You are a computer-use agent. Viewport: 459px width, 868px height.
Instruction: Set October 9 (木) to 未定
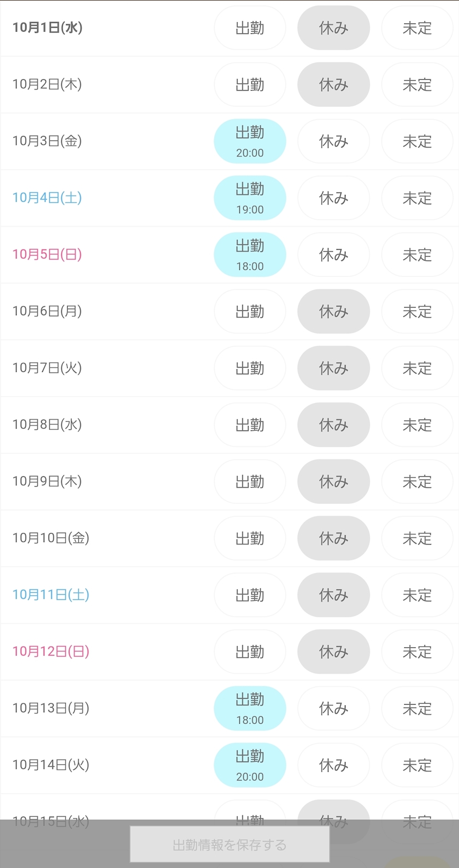click(417, 482)
